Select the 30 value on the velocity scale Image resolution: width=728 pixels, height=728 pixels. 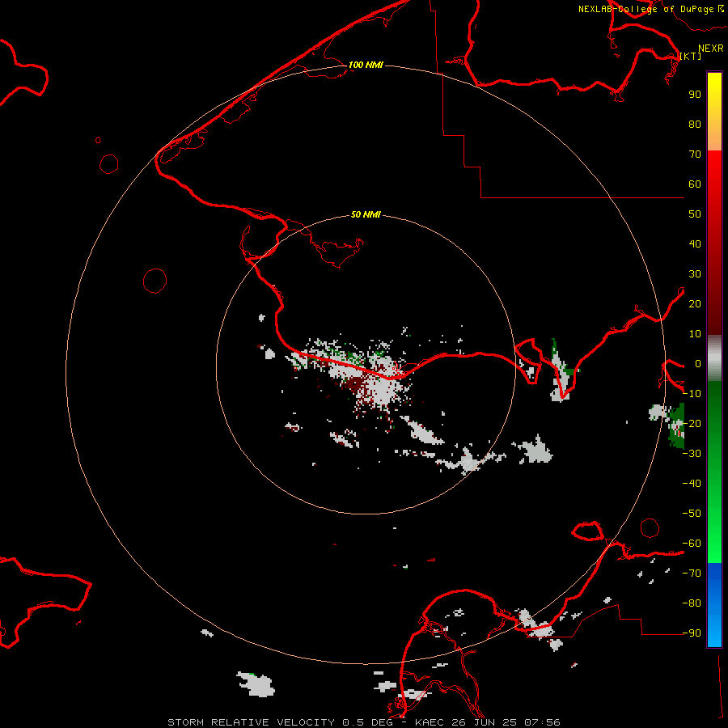695,274
